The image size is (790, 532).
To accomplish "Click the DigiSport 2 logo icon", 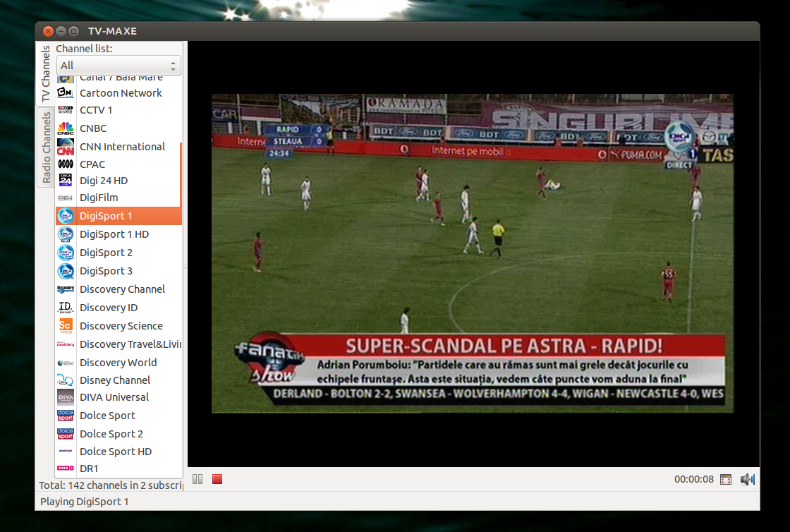I will 66,253.
